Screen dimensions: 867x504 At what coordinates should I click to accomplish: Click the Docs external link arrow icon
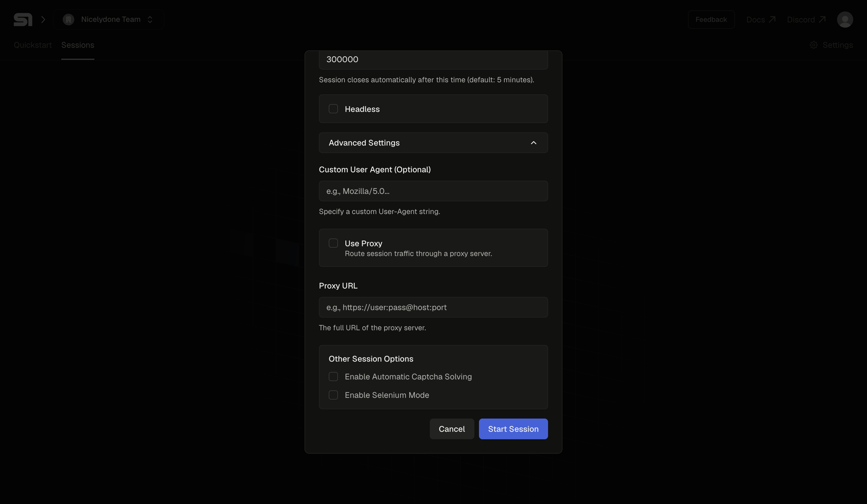772,19
